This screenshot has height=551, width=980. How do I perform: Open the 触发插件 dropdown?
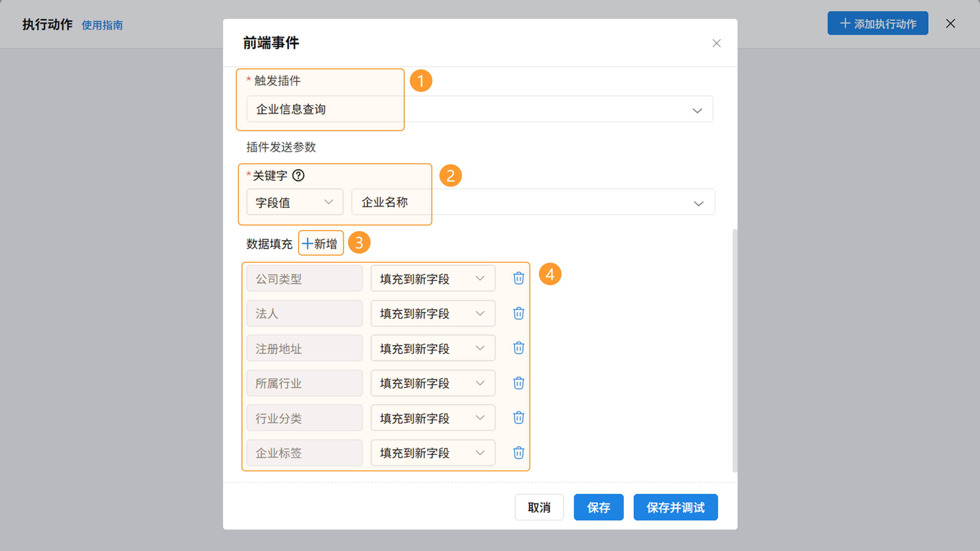[x=479, y=109]
